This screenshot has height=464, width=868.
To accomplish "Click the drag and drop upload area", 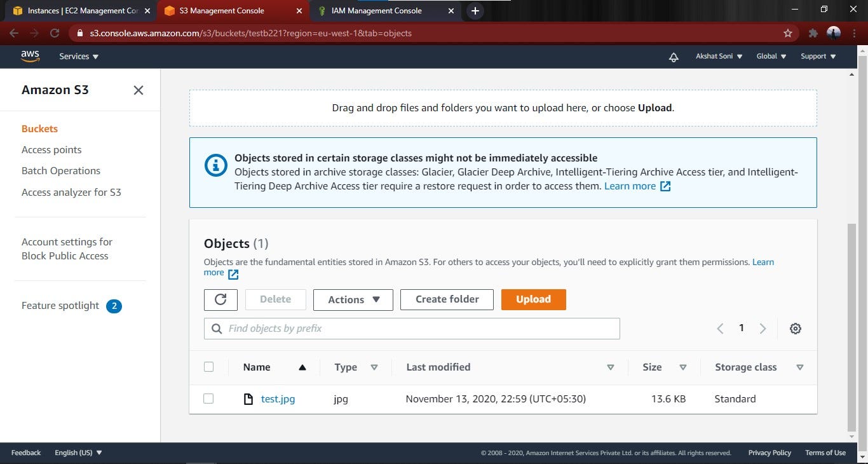I will pyautogui.click(x=503, y=108).
